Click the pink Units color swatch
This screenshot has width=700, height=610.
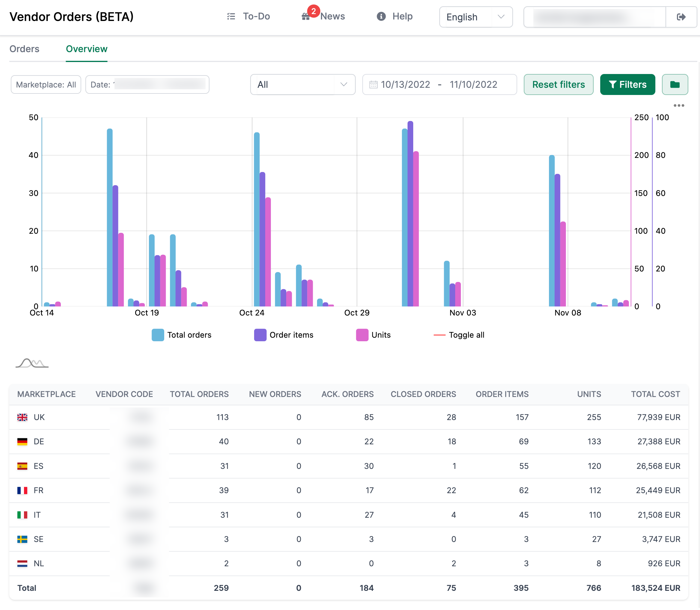(362, 335)
